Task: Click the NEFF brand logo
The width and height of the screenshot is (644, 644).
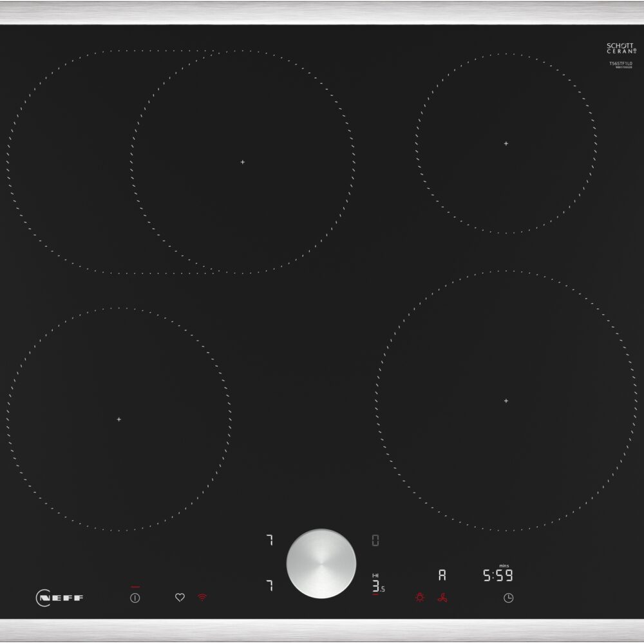Action: (x=59, y=598)
